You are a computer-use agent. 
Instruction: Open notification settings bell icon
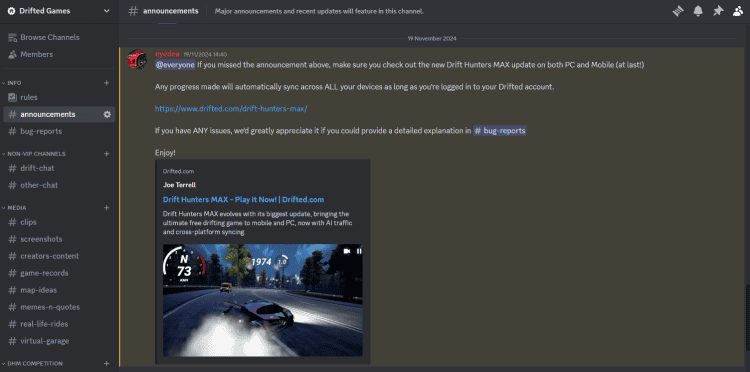point(698,11)
